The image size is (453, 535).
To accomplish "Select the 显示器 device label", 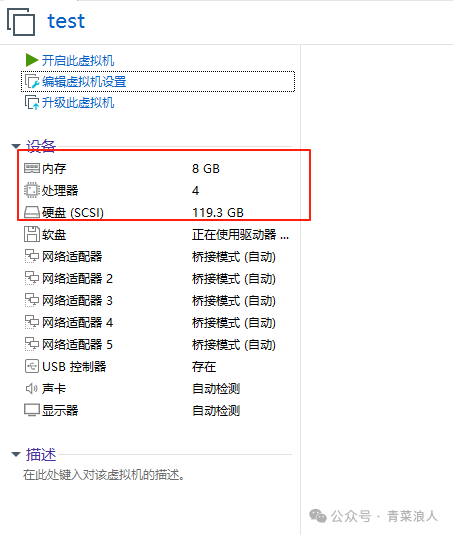I will pyautogui.click(x=60, y=410).
